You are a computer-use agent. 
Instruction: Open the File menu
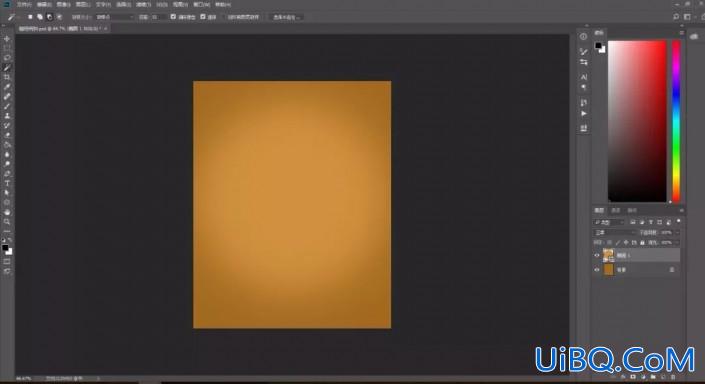pos(25,4)
